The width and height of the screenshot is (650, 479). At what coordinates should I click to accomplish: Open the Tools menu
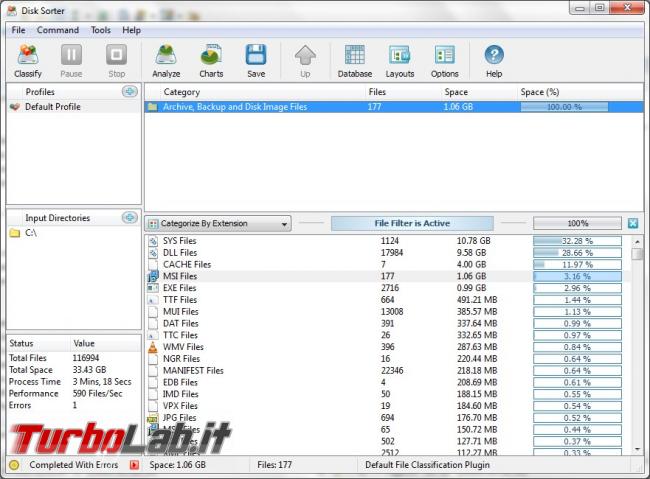coord(101,30)
